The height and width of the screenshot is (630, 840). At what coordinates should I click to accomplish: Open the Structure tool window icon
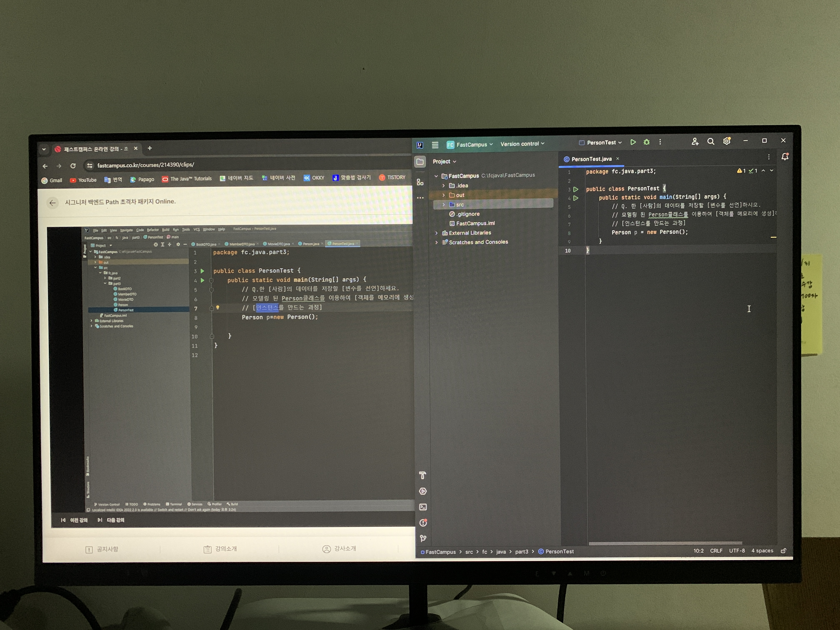point(420,182)
